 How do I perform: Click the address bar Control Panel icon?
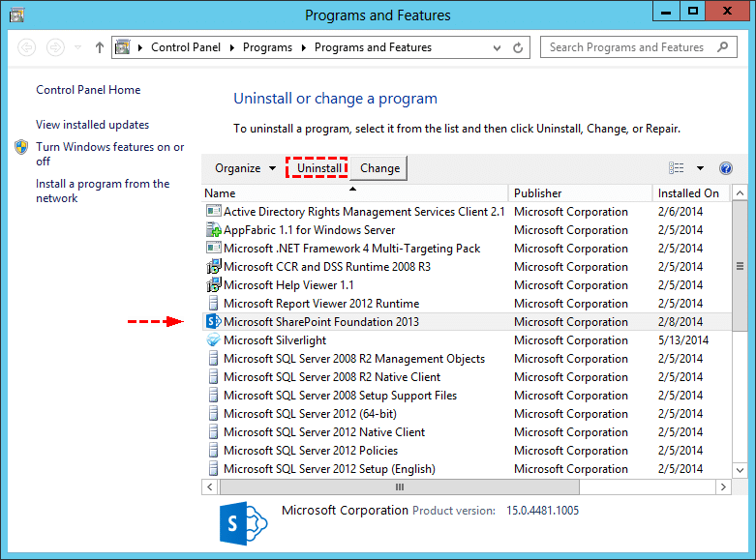coord(123,47)
